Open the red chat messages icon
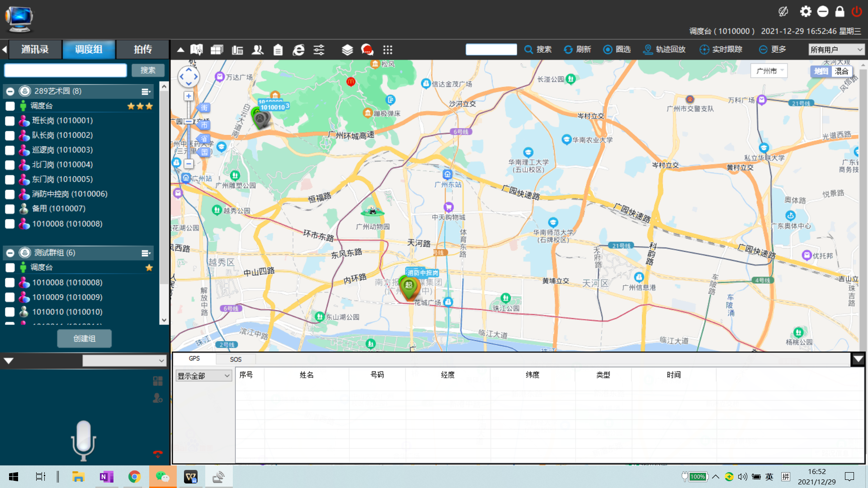Image resolution: width=868 pixels, height=488 pixels. click(x=367, y=50)
